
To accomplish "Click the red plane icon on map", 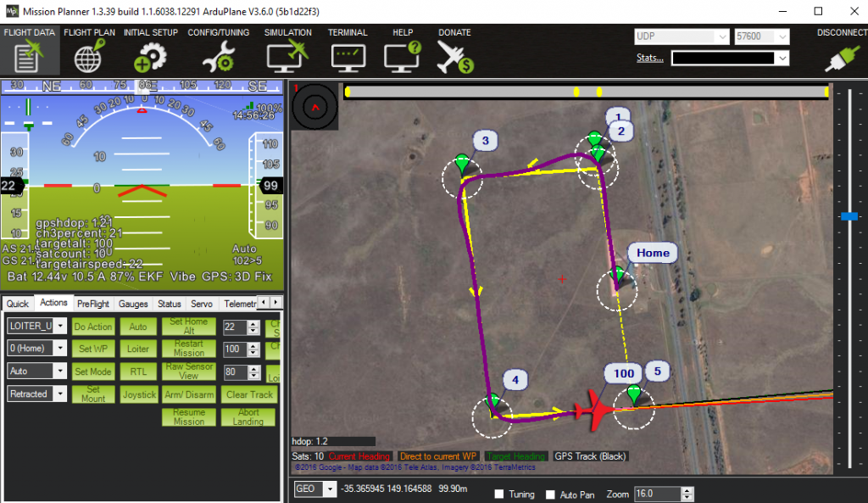I will (x=595, y=411).
